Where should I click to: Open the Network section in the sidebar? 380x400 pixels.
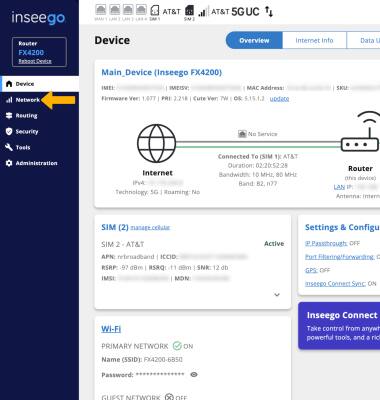23,100
